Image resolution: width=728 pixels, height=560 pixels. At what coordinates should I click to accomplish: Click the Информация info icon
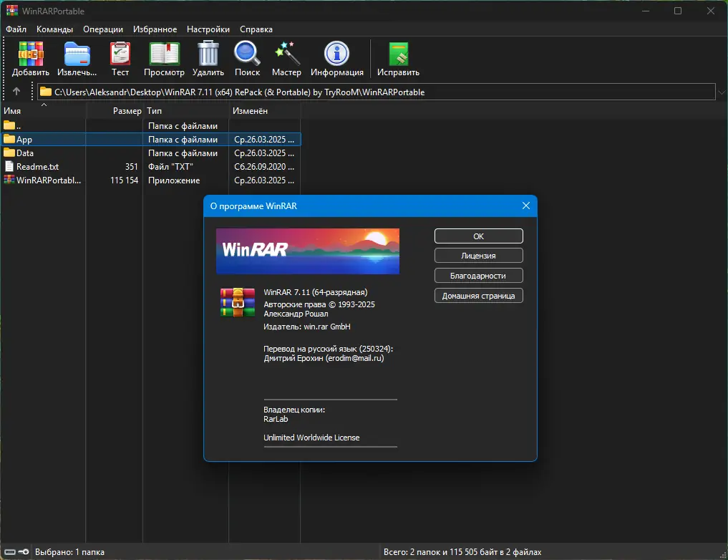336,54
